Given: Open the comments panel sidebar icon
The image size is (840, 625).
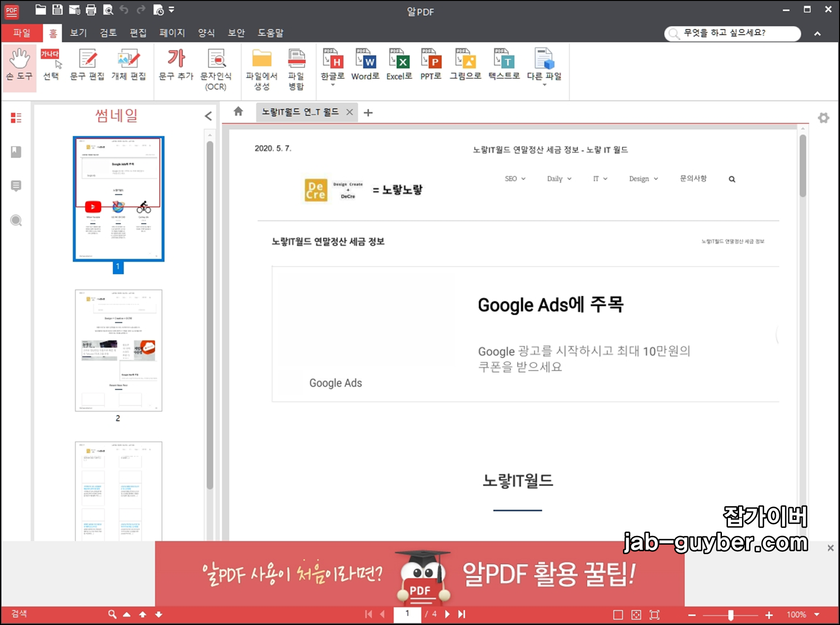Looking at the screenshot, I should 16,186.
